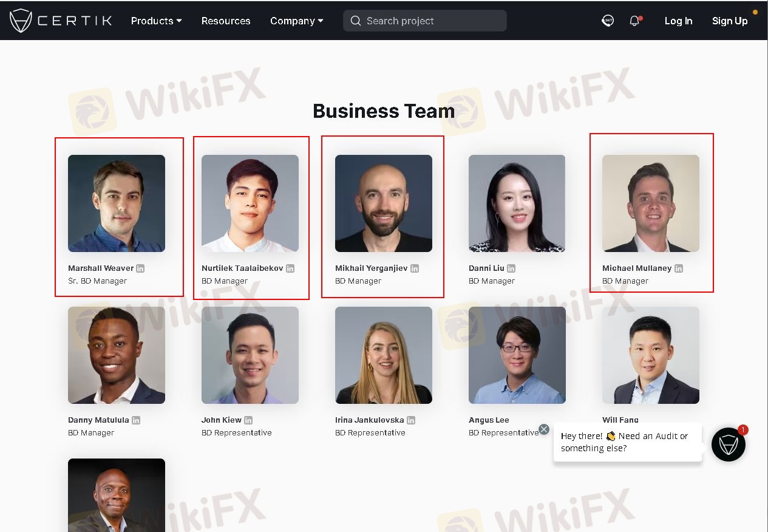The height and width of the screenshot is (532, 768).
Task: Expand the Company dropdown menu
Action: click(297, 21)
